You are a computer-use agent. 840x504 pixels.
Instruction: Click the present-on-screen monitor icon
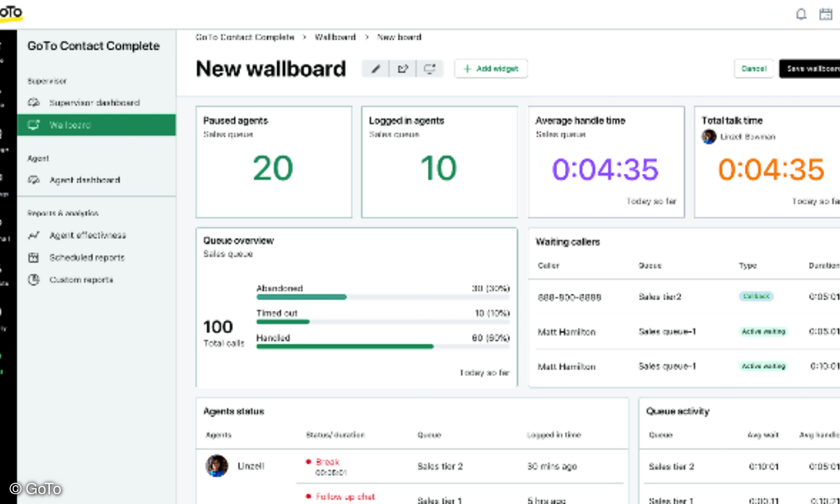tap(430, 69)
